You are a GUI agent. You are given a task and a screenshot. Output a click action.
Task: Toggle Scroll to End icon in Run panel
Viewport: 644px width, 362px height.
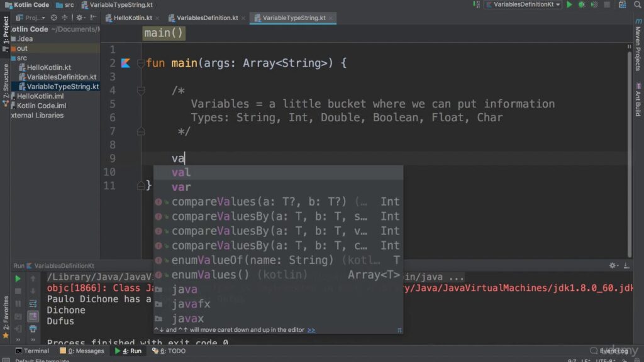33,317
